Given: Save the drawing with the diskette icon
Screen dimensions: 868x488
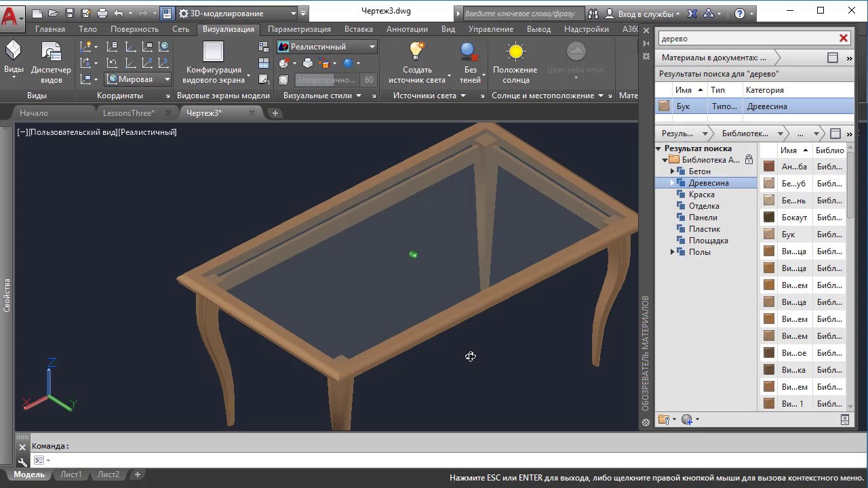Looking at the screenshot, I should tap(69, 14).
